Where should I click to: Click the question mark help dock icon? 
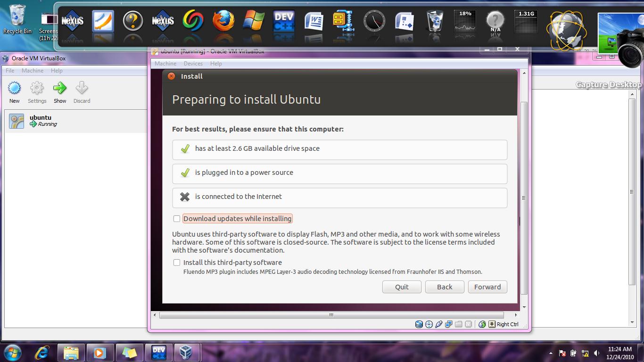click(x=133, y=21)
